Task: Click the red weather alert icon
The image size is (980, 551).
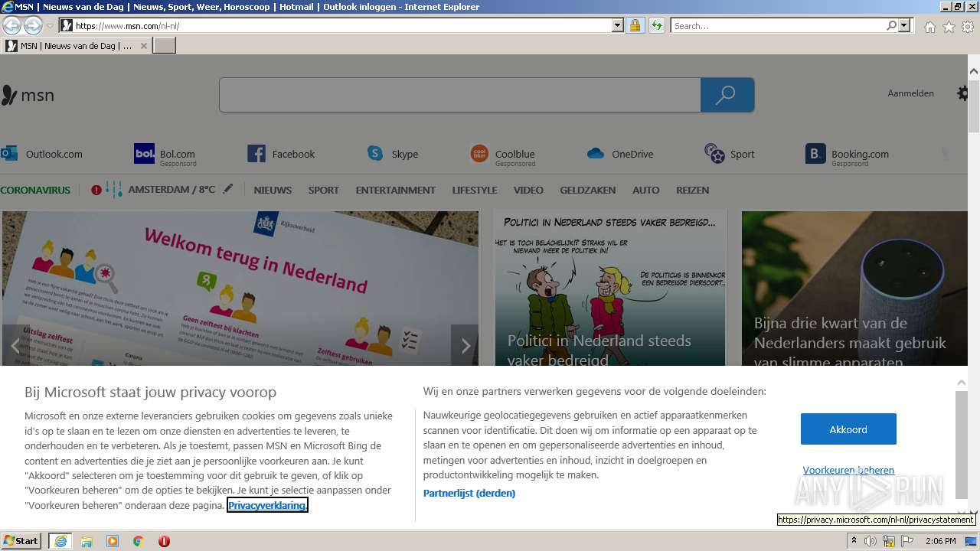Action: point(96,190)
